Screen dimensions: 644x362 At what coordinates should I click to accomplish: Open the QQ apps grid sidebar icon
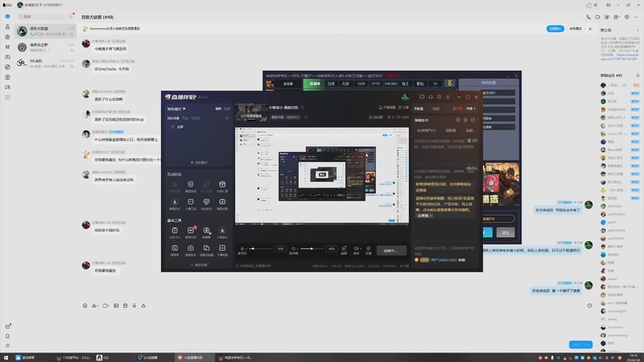coord(7,97)
